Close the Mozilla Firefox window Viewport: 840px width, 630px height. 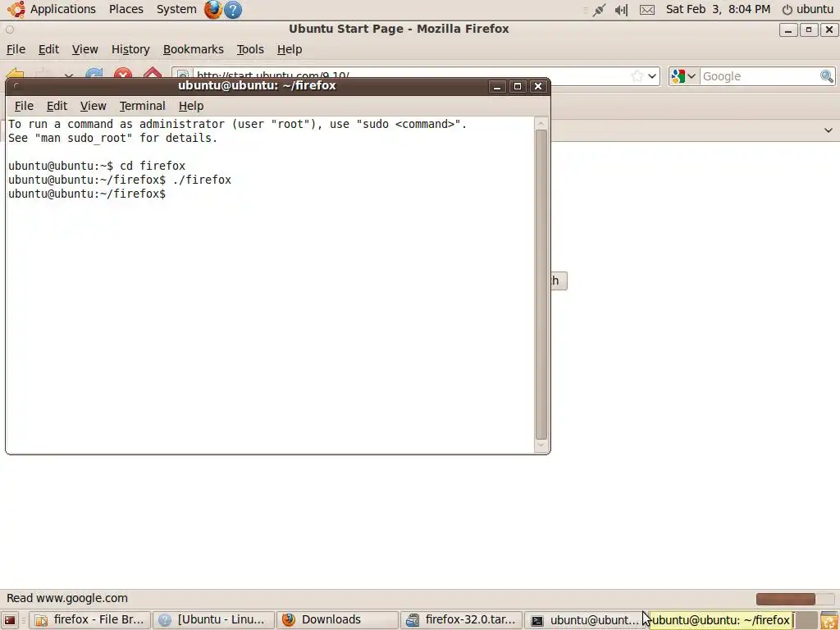click(x=829, y=30)
